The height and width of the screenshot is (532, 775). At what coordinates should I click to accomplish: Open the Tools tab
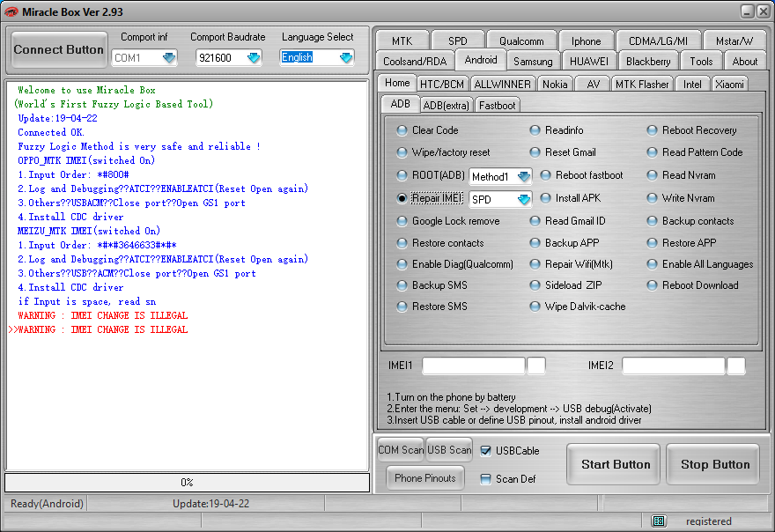701,62
